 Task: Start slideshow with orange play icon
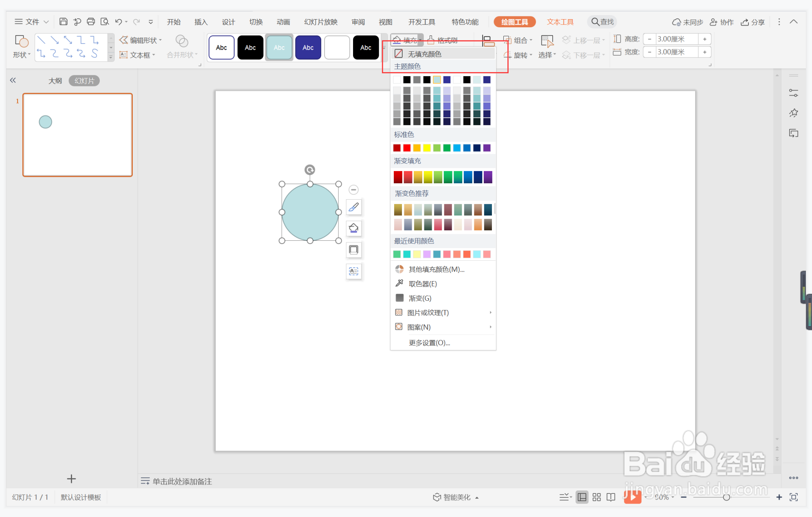[632, 497]
